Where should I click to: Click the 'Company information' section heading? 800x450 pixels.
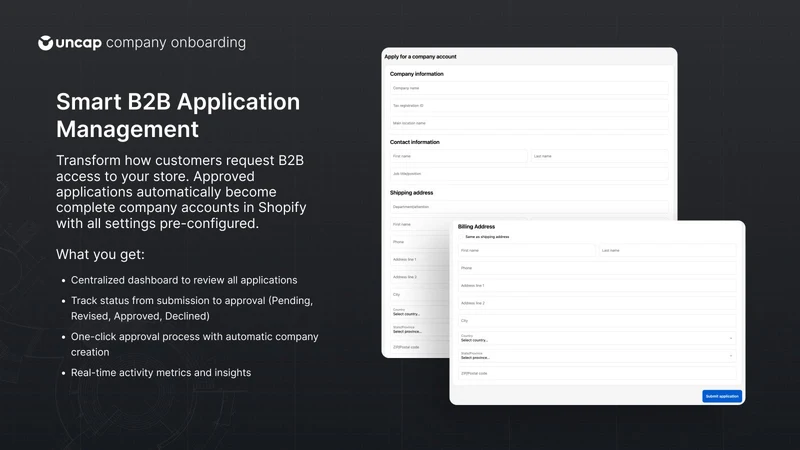(x=416, y=74)
